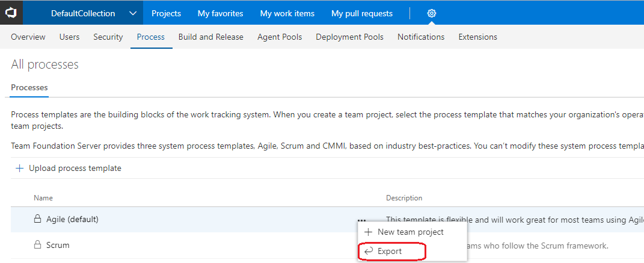Screen dimensions: 644x263
Task: Click the plus icon for upload template
Action: click(x=19, y=169)
